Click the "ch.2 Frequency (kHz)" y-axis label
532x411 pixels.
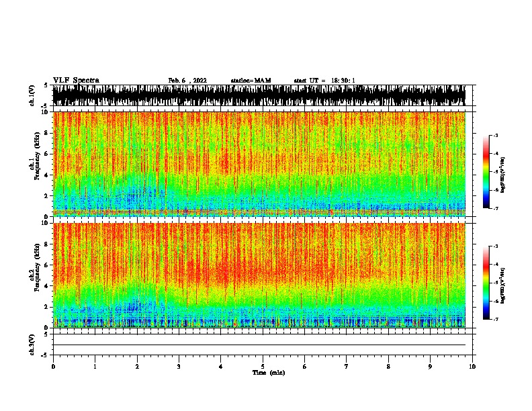click(x=34, y=267)
